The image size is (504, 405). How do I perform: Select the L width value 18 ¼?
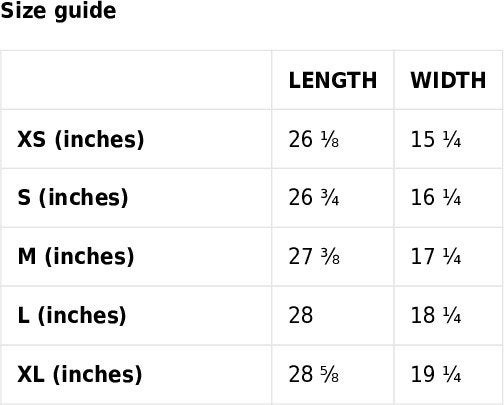[x=436, y=315]
